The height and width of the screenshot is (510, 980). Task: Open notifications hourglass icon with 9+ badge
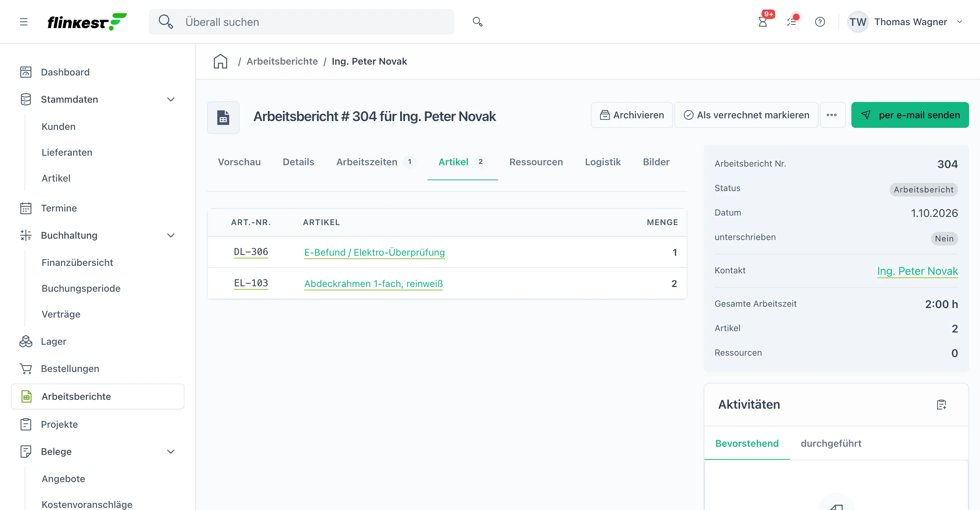(x=763, y=22)
